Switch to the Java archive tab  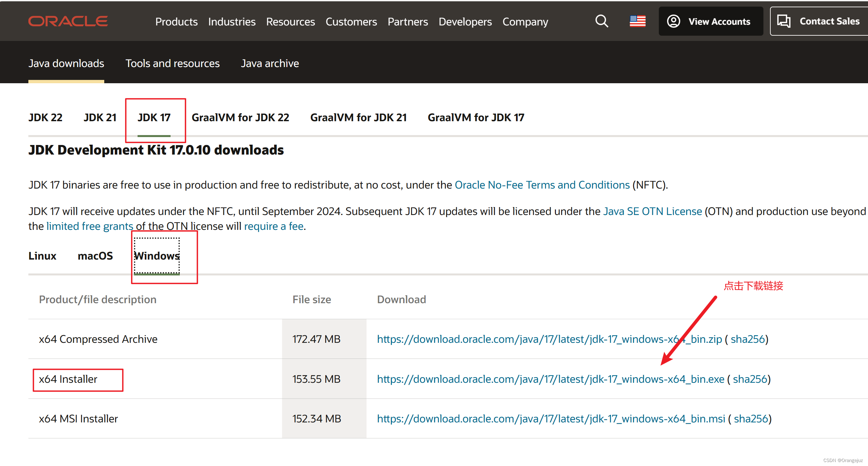point(270,63)
